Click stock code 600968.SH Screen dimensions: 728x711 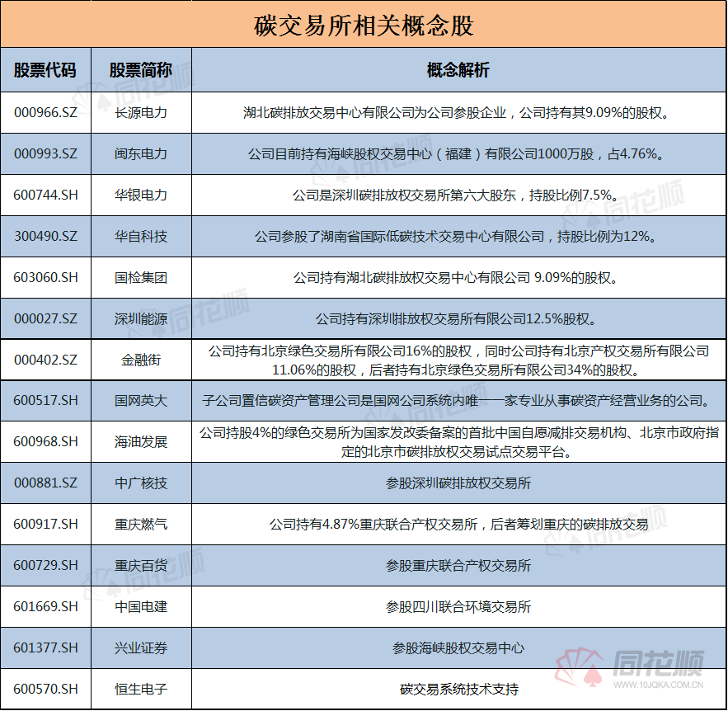tap(45, 441)
